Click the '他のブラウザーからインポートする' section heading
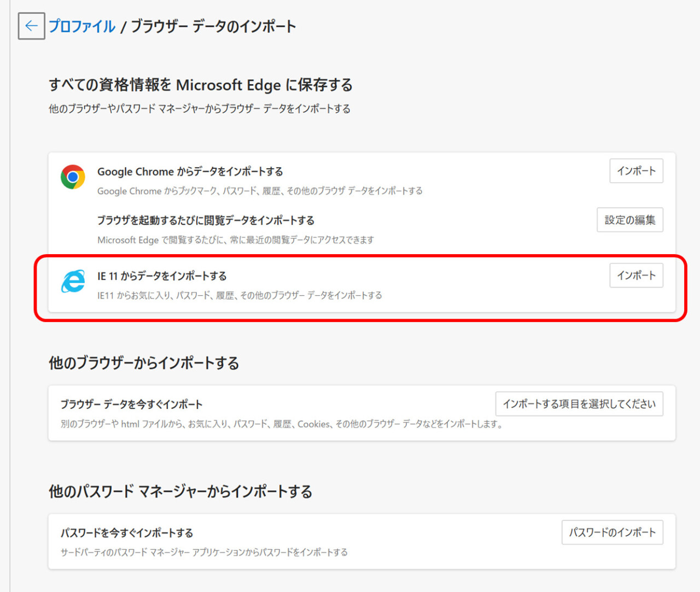Viewport: 700px width, 592px height. [x=144, y=363]
